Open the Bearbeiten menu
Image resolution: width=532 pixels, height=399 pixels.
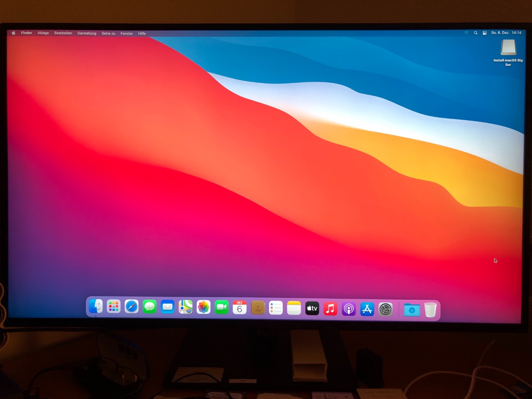click(x=63, y=33)
